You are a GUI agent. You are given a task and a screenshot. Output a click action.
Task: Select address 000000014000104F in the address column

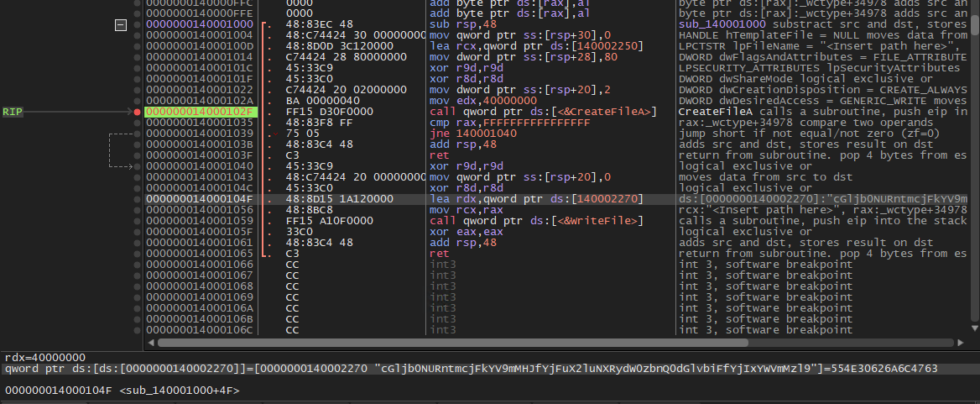click(x=200, y=199)
